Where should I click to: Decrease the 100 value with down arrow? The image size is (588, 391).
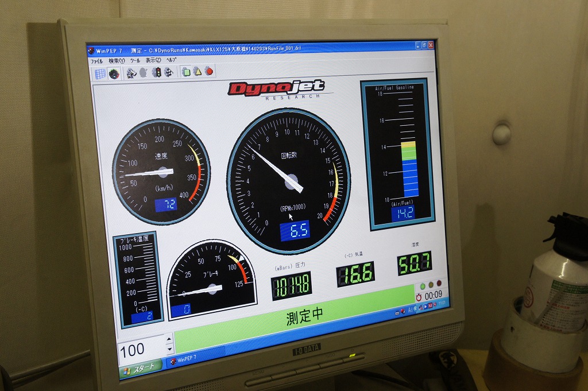pos(169,349)
